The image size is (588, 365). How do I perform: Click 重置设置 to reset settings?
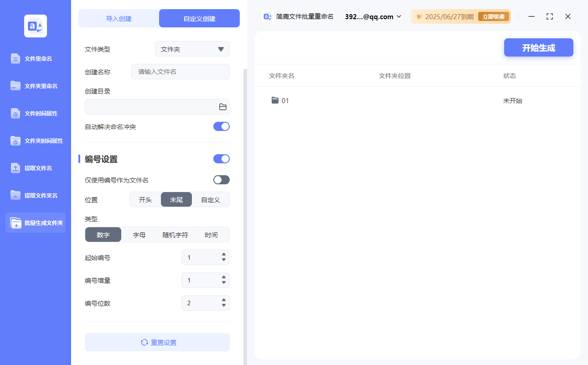(157, 342)
